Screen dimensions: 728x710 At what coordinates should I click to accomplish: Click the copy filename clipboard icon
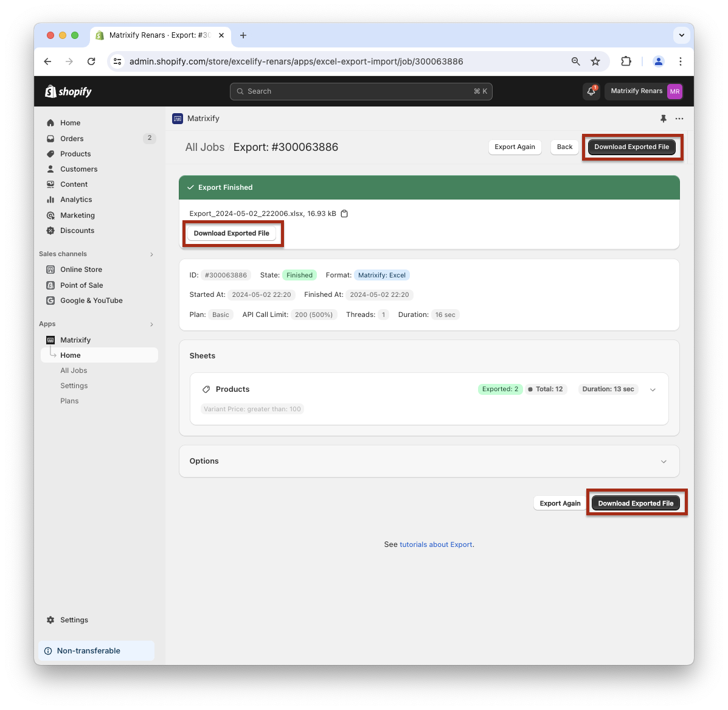click(344, 214)
